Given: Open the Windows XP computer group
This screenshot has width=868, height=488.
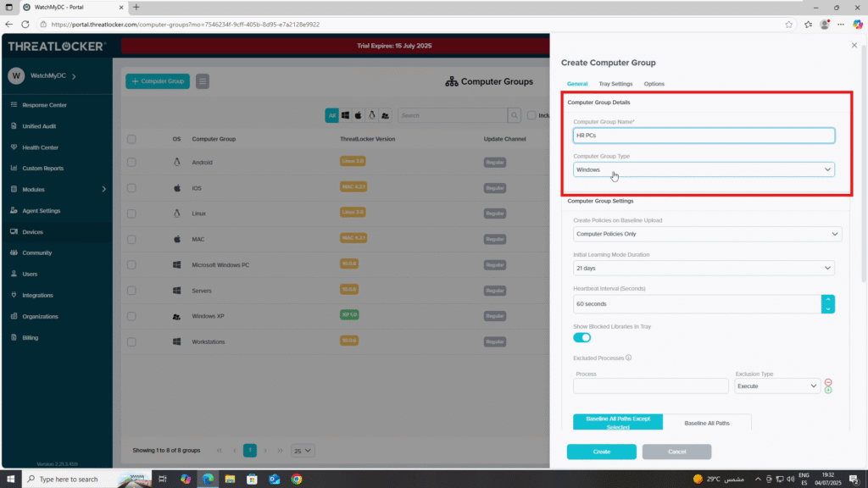Looking at the screenshot, I should 208,317.
